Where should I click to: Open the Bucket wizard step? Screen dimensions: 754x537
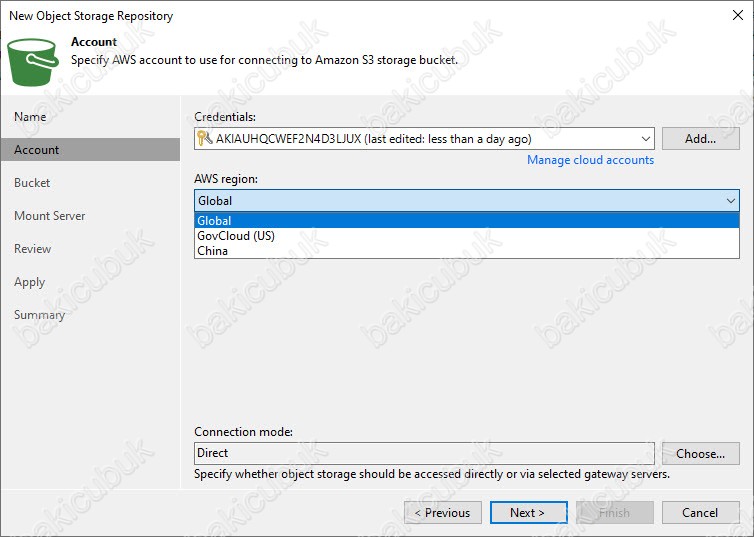(x=32, y=183)
